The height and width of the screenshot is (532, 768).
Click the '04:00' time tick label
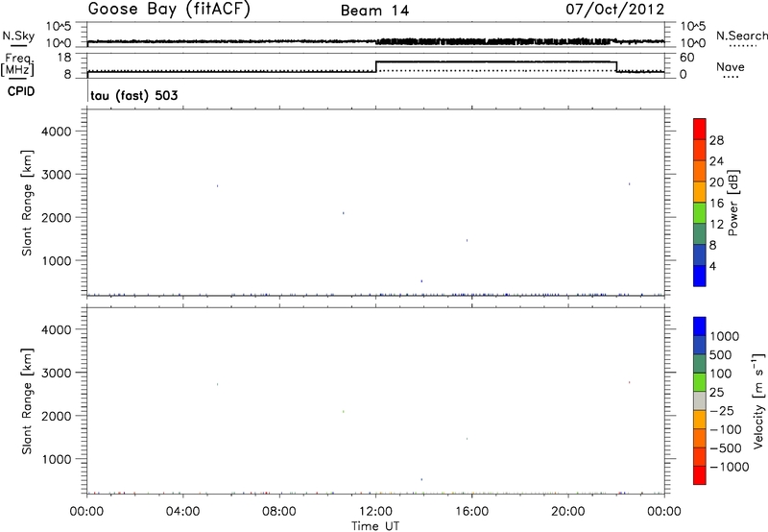[183, 512]
